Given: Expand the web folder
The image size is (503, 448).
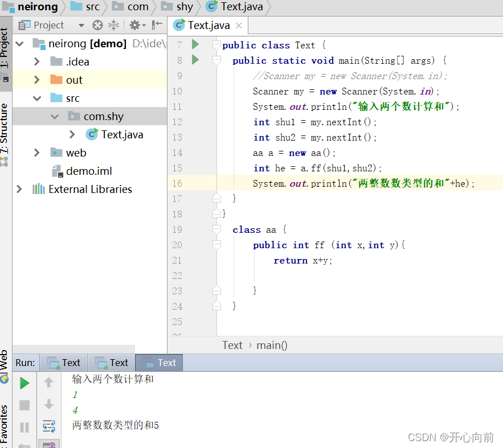Looking at the screenshot, I should pos(37,153).
